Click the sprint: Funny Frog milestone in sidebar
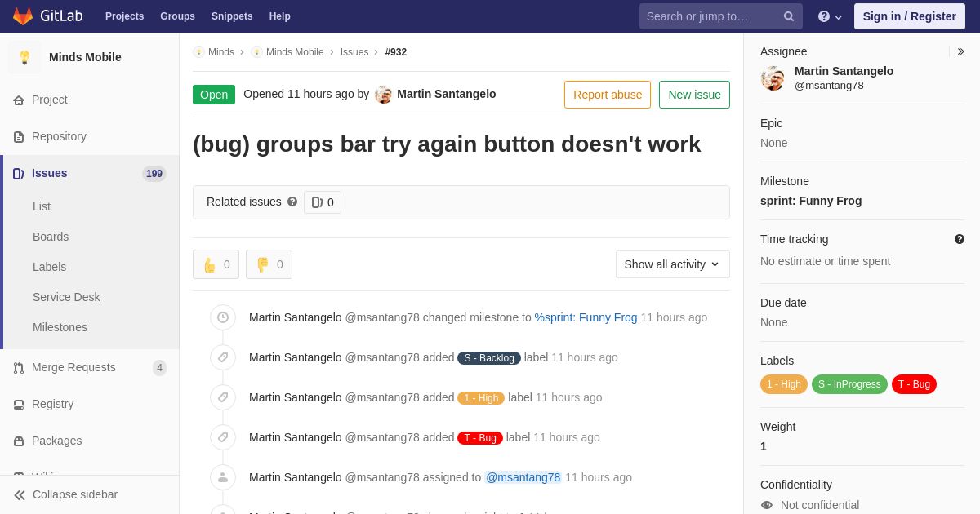The width and height of the screenshot is (980, 514). [x=811, y=201]
